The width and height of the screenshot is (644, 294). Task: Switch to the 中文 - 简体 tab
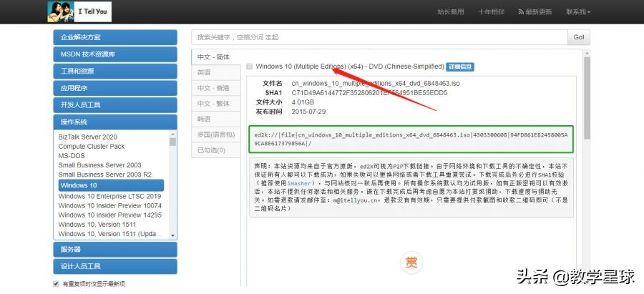216,57
